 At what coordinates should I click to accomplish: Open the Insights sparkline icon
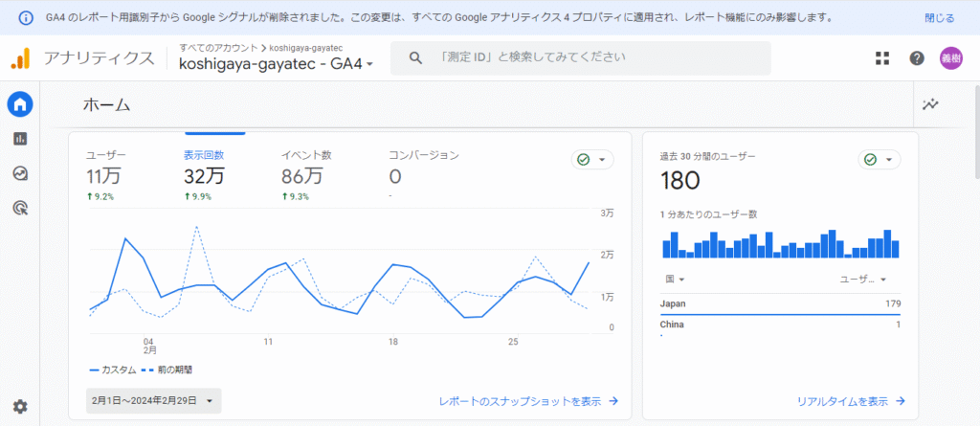[930, 104]
